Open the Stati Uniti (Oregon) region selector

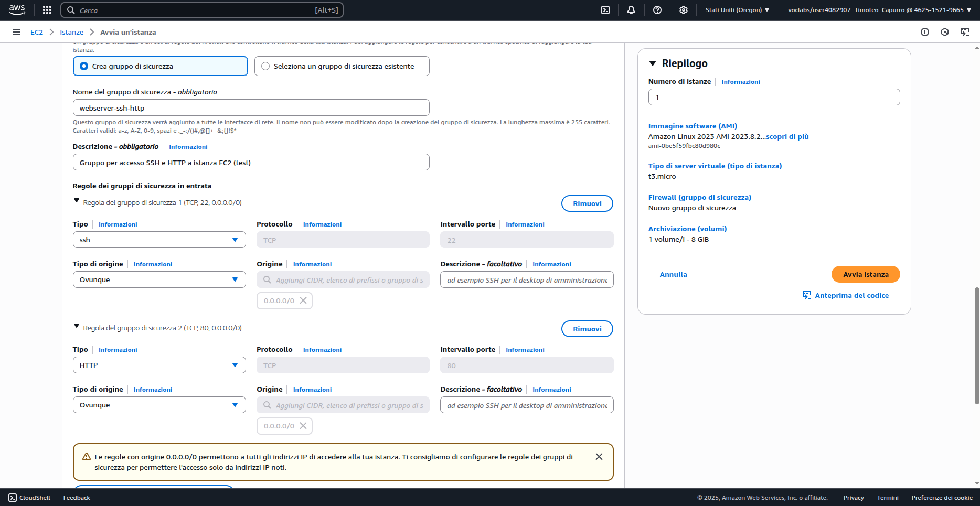[737, 10]
